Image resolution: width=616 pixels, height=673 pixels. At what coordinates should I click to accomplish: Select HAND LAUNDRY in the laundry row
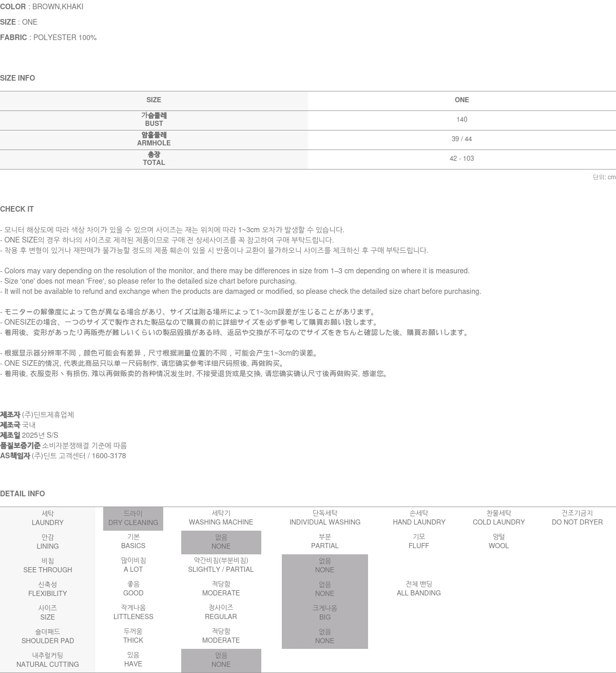coord(419,518)
